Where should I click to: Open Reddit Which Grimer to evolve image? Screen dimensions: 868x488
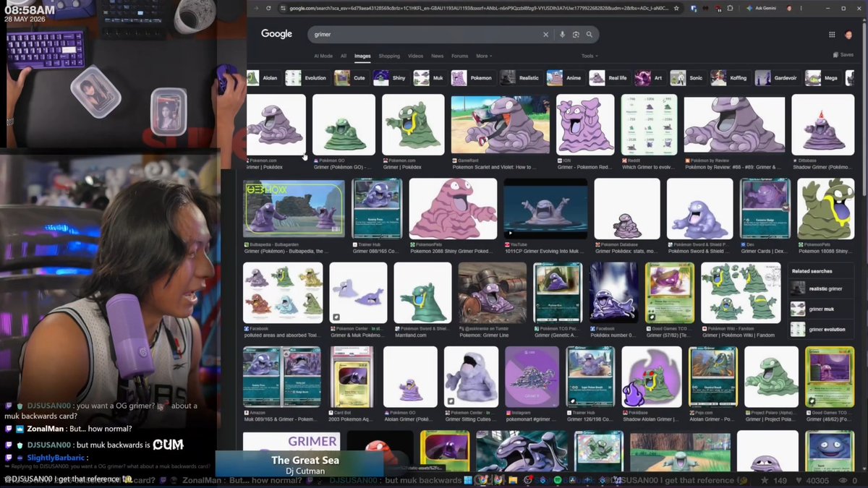pyautogui.click(x=649, y=124)
